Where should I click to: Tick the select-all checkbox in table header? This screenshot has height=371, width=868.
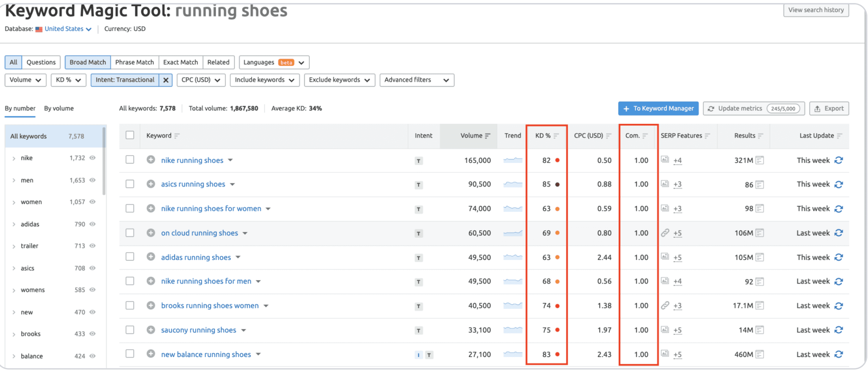(130, 135)
